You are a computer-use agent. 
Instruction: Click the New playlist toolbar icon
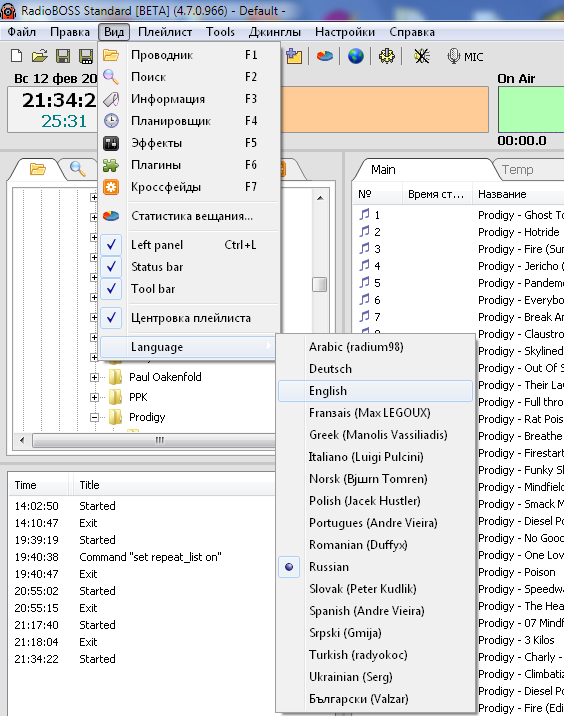click(16, 56)
